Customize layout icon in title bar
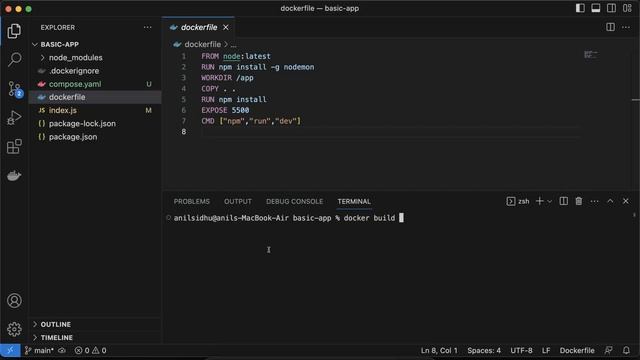The image size is (640, 360). (627, 8)
